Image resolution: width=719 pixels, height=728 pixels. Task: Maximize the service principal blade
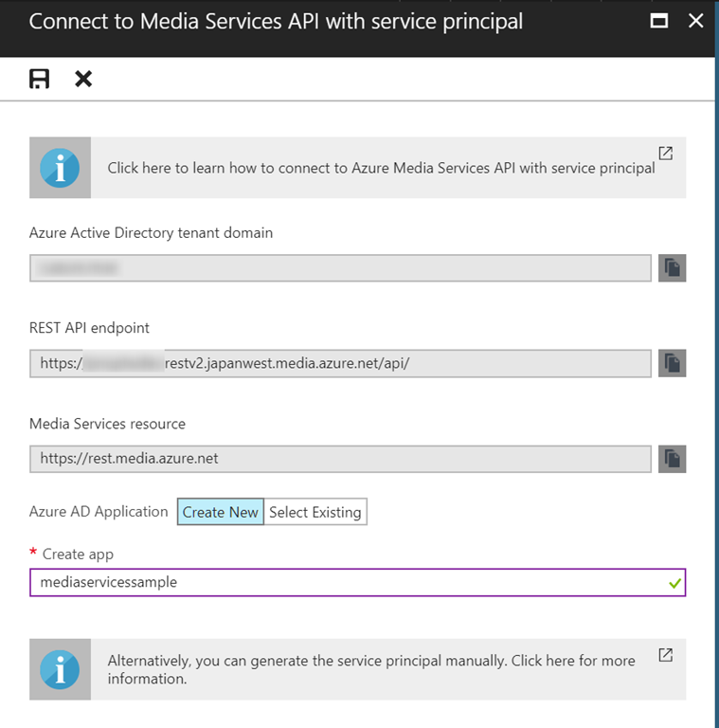click(659, 21)
